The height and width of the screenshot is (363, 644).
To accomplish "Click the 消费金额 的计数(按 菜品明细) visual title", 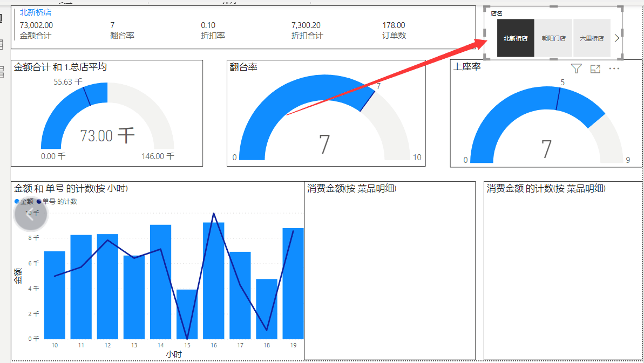I will pos(546,188).
